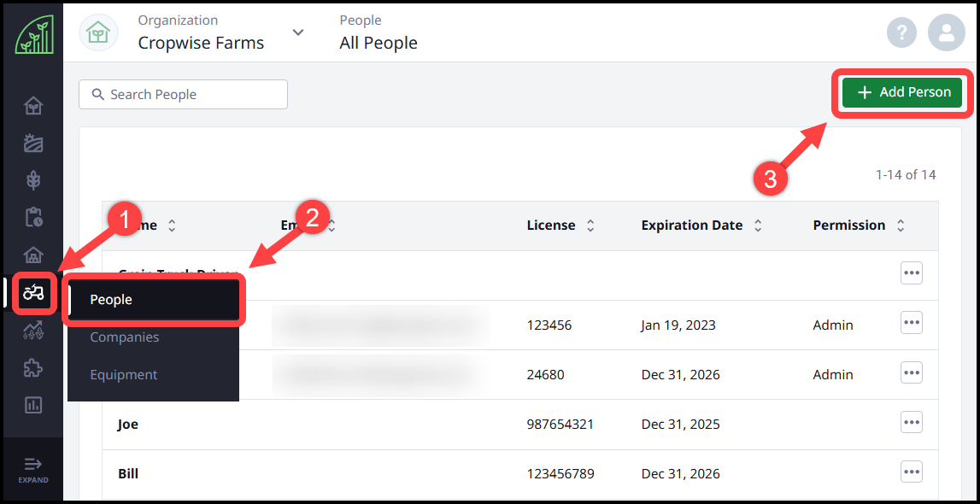Click the Search People input field
Screen dimensions: 980x504
[183, 95]
